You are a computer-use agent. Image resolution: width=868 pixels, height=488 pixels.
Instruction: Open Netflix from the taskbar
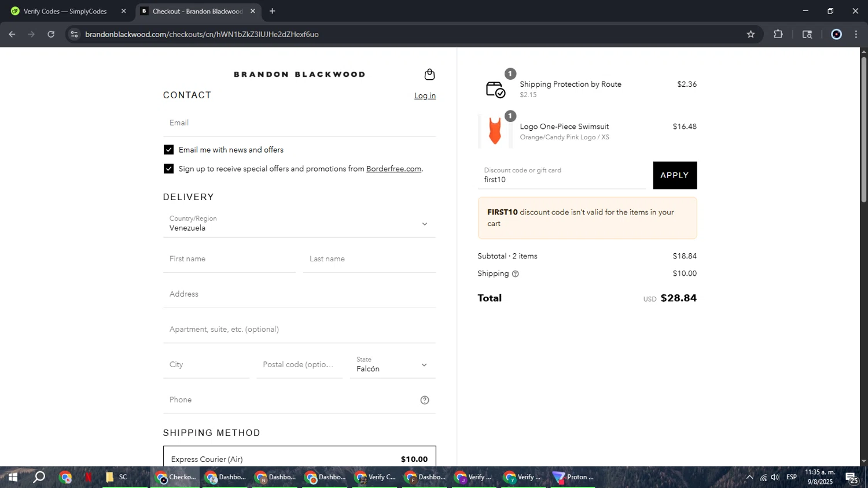88,477
